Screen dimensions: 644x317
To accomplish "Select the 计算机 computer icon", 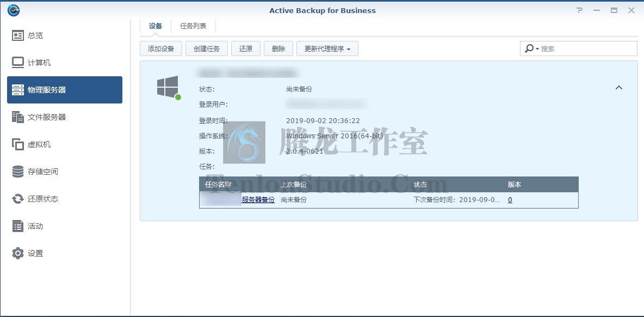I will click(17, 63).
